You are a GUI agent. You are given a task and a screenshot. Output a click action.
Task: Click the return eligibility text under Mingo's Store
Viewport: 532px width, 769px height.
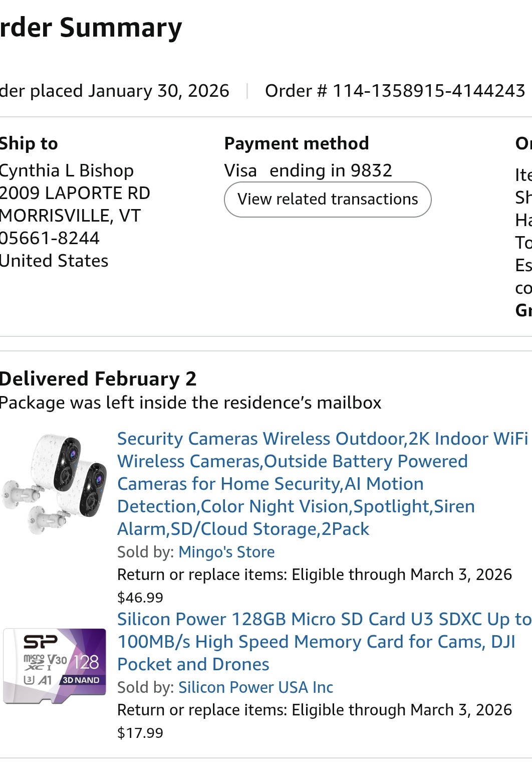pos(315,574)
